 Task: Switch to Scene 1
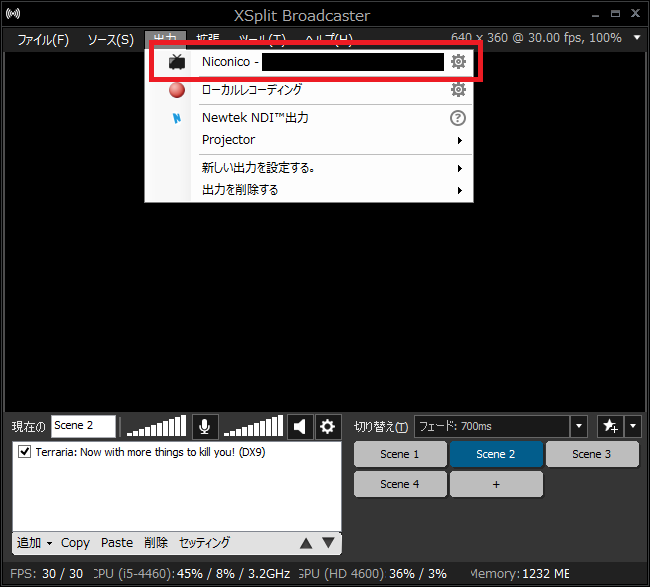400,454
